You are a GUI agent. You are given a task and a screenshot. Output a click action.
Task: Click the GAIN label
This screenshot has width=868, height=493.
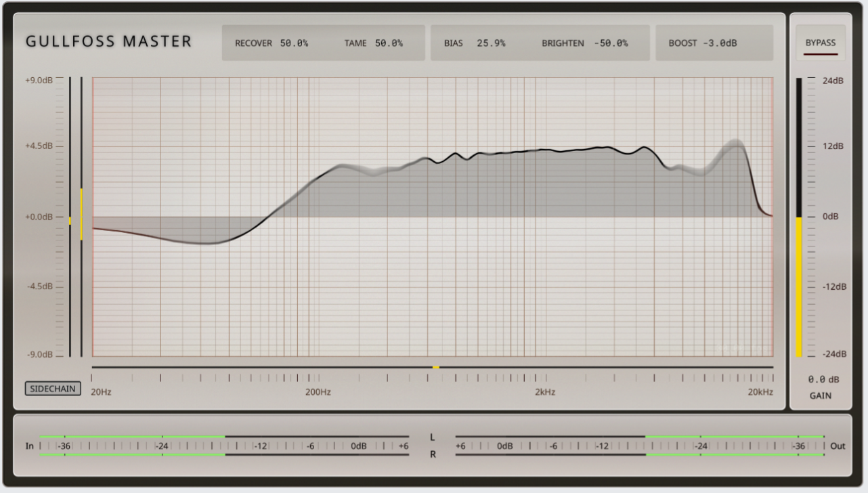tap(821, 395)
